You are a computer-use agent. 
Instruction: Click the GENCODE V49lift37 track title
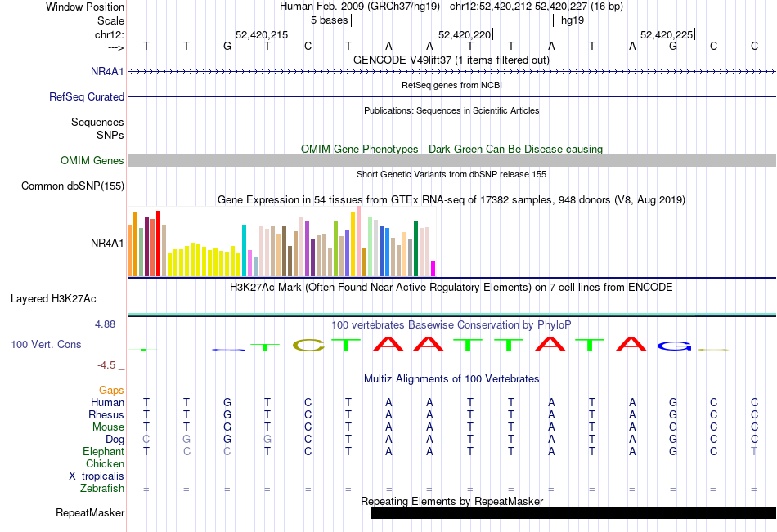(x=451, y=60)
